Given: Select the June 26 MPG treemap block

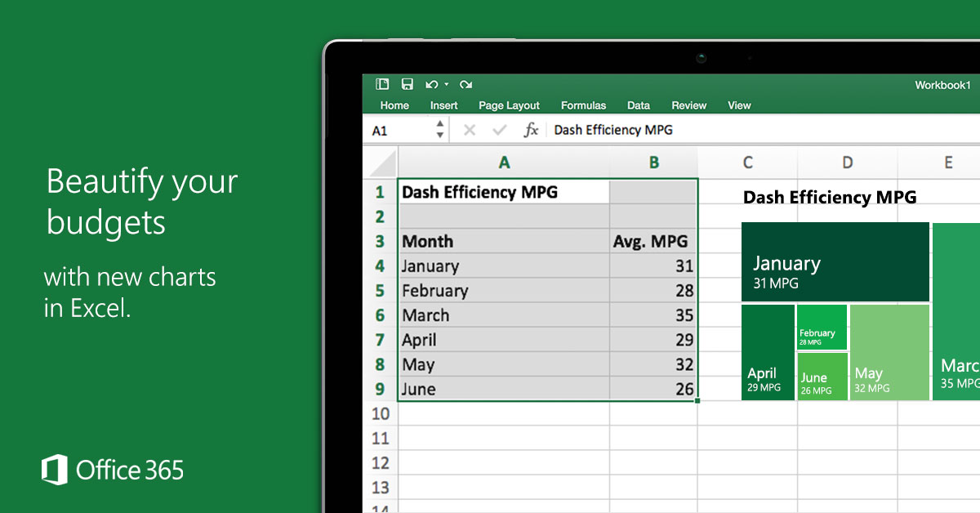Looking at the screenshot, I should click(822, 376).
